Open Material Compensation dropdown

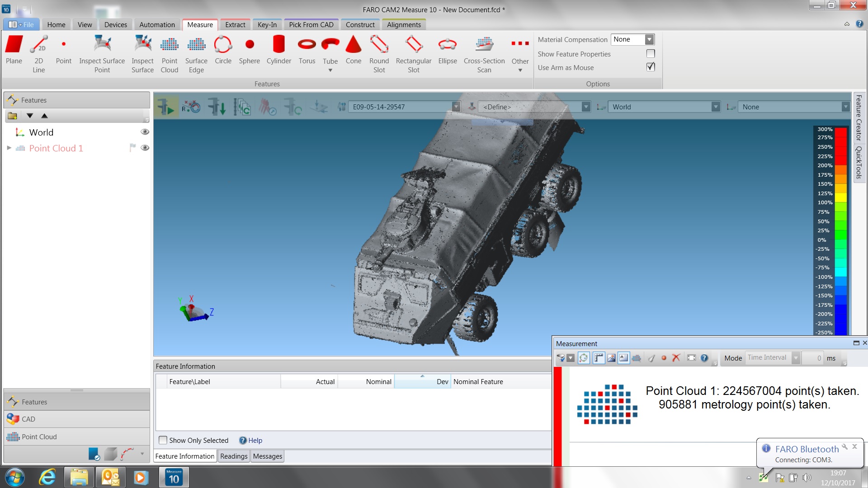tap(649, 40)
